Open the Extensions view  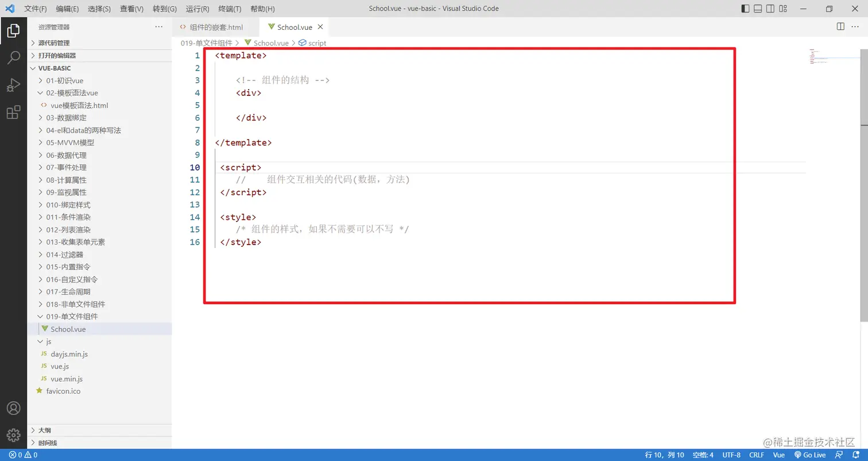pyautogui.click(x=13, y=113)
